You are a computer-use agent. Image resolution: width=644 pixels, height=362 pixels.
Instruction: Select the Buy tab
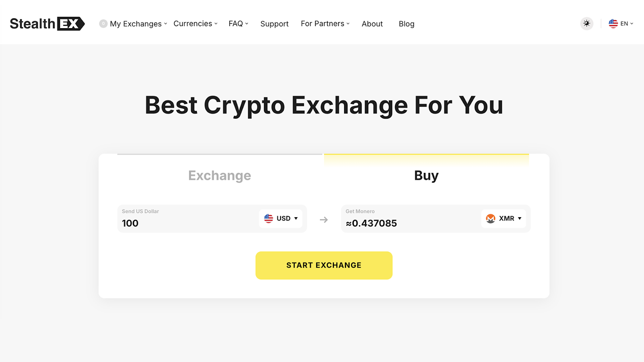(x=426, y=175)
